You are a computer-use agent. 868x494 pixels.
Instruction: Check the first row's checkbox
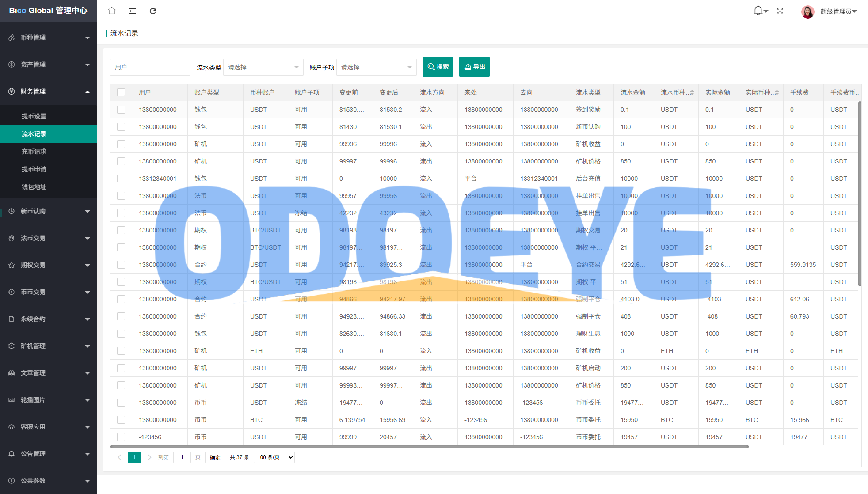pos(121,110)
